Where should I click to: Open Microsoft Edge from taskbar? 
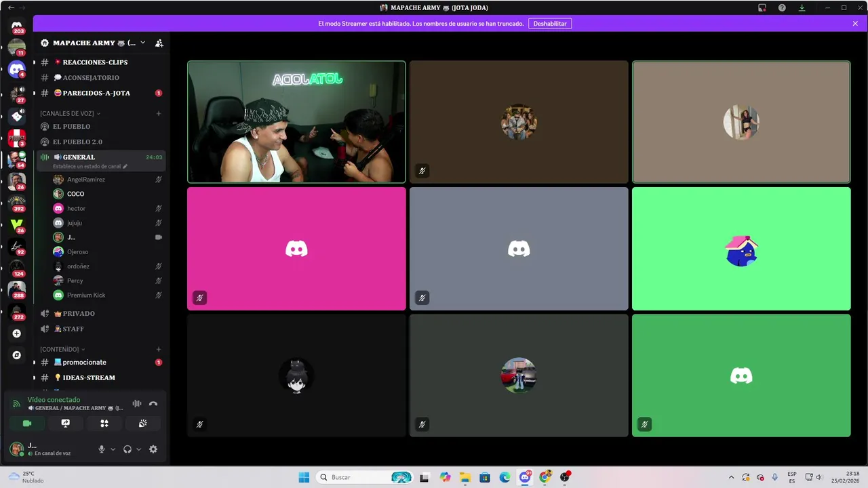coord(505,477)
